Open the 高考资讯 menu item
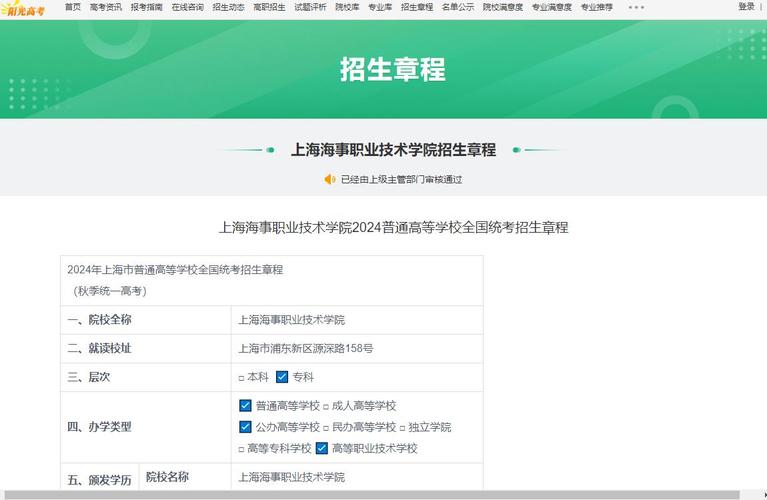The width and height of the screenshot is (767, 500). [x=106, y=7]
